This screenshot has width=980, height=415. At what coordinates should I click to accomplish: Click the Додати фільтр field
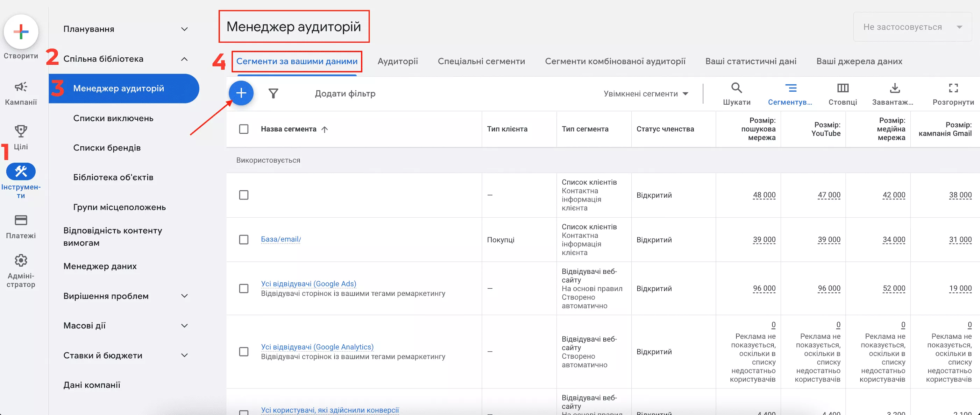345,94
